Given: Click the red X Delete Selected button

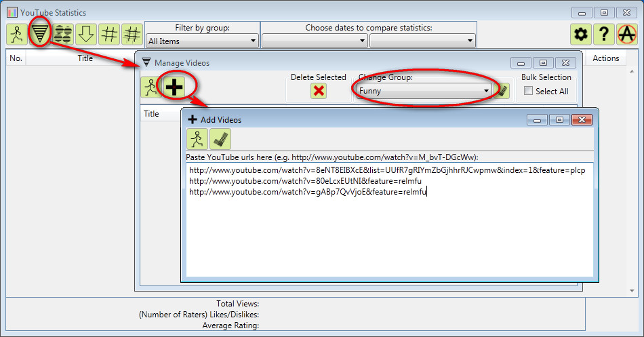Looking at the screenshot, I should click(x=319, y=91).
